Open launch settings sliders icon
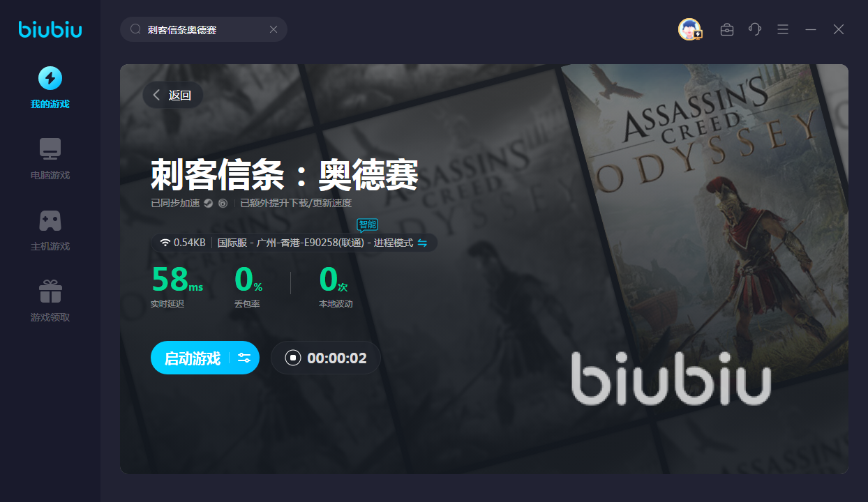 pos(244,358)
